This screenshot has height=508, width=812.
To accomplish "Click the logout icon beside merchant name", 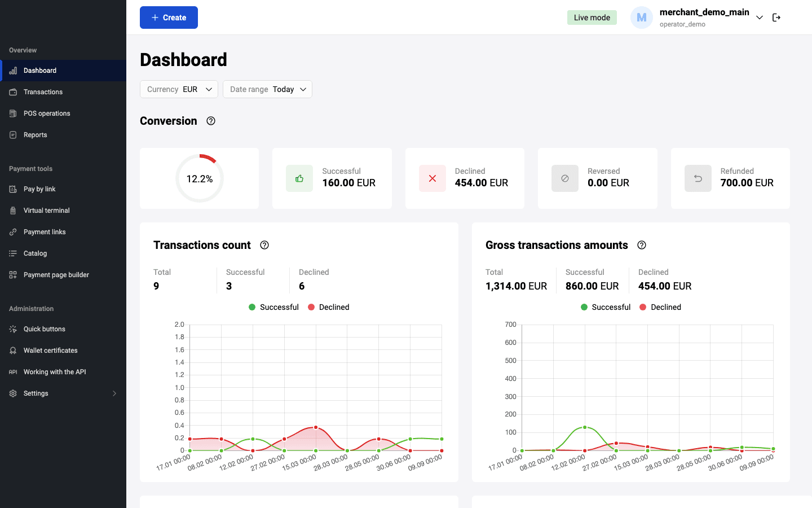I will (776, 17).
